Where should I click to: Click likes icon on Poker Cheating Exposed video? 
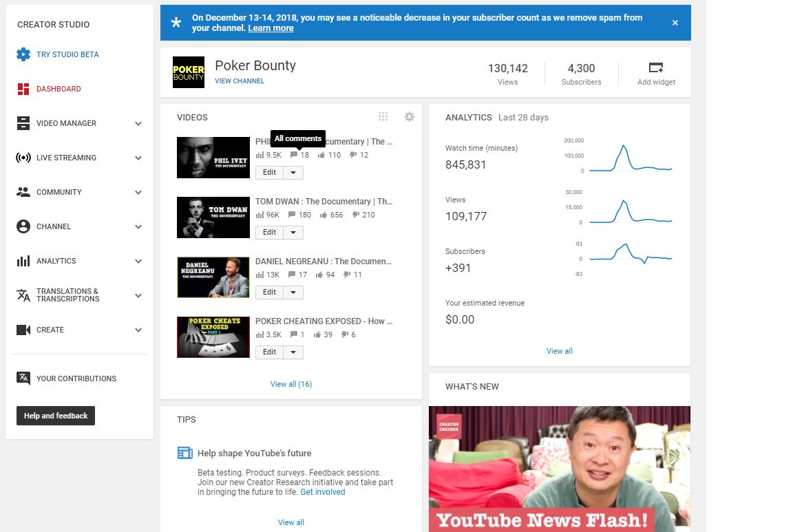tap(317, 334)
